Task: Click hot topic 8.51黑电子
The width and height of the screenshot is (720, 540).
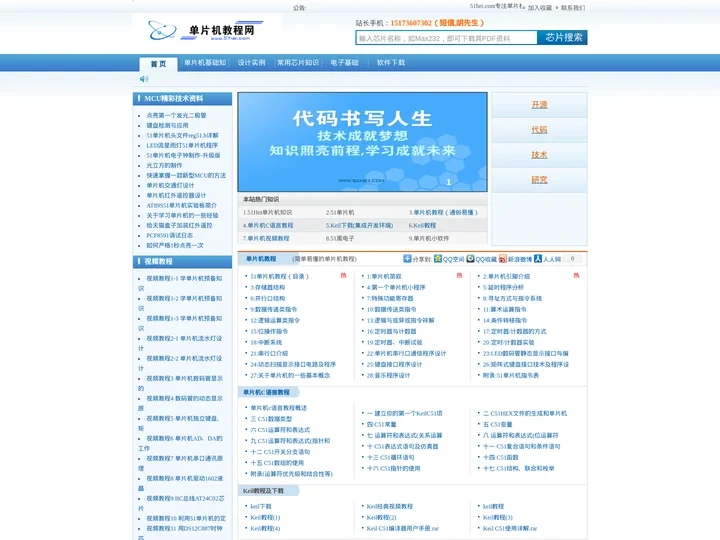Action: tap(340, 238)
